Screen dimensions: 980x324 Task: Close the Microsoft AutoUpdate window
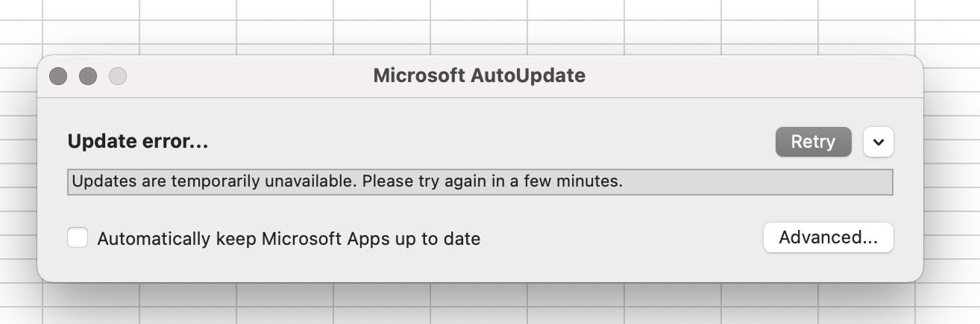coord(58,76)
